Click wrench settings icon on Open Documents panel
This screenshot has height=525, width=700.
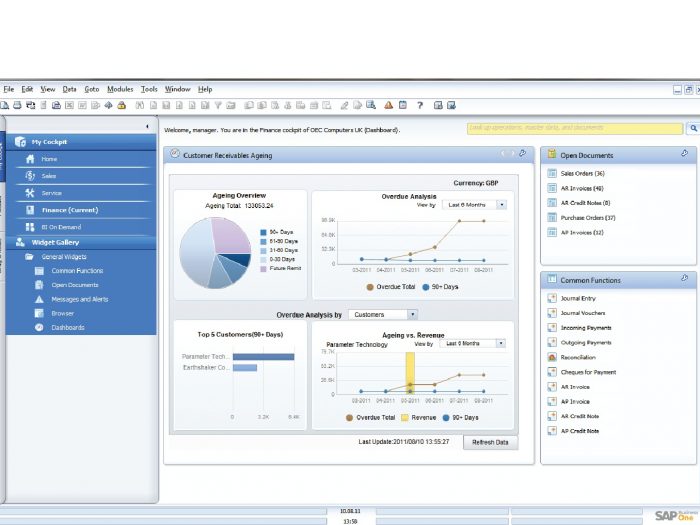pos(684,154)
